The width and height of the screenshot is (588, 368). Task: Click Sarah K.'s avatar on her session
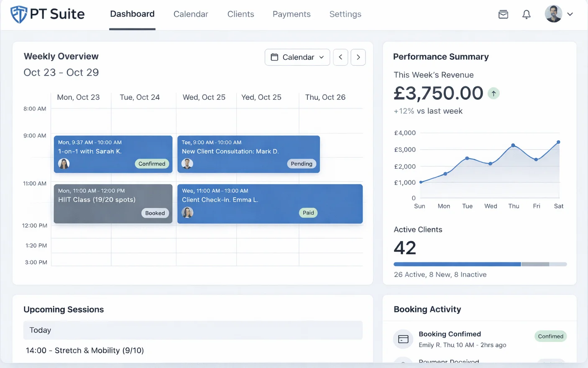64,164
